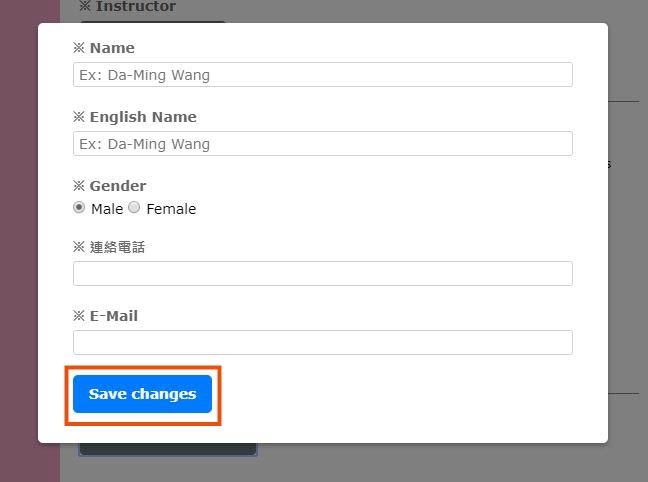Click the "Male" option text
Screen dimensions: 648x482
(107, 209)
